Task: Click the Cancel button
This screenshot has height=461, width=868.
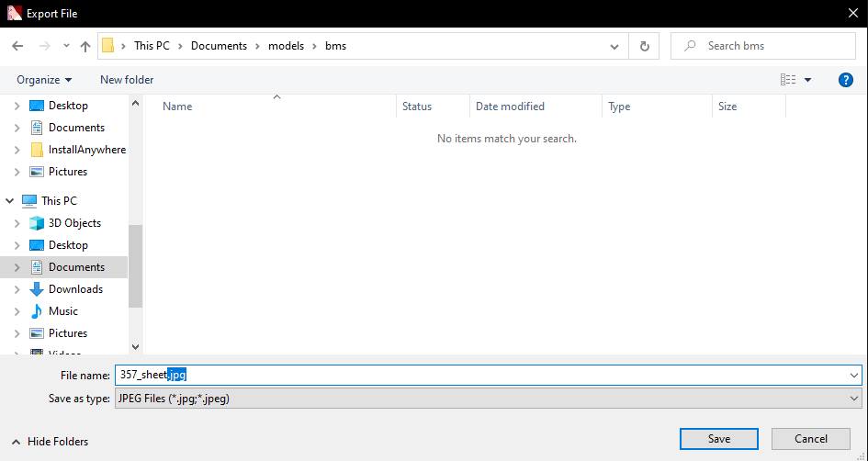Action: click(811, 439)
